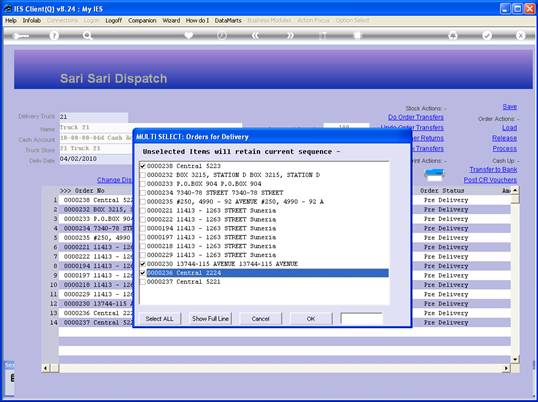Click the double right arrow toolbar icon
This screenshot has height=402, width=538.
click(290, 35)
